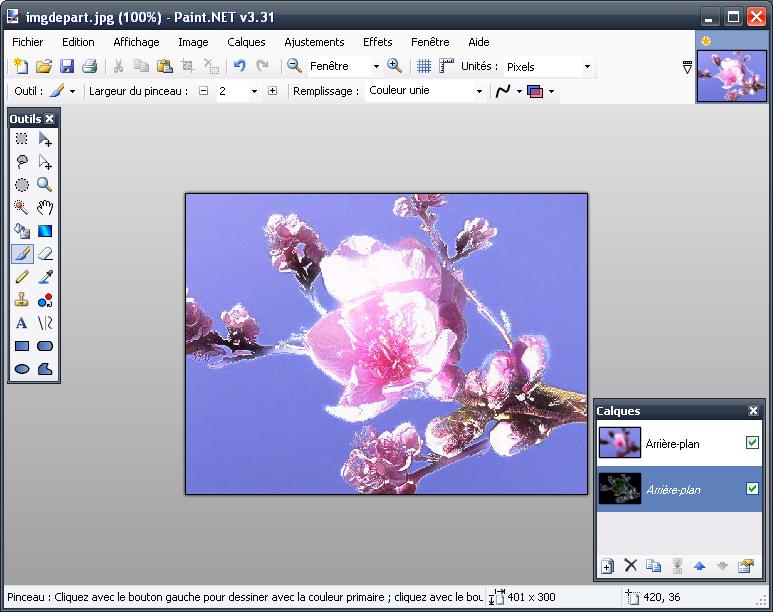Screen dimensions: 773x612
Task: Close the Outils tool panel
Action: coord(49,119)
